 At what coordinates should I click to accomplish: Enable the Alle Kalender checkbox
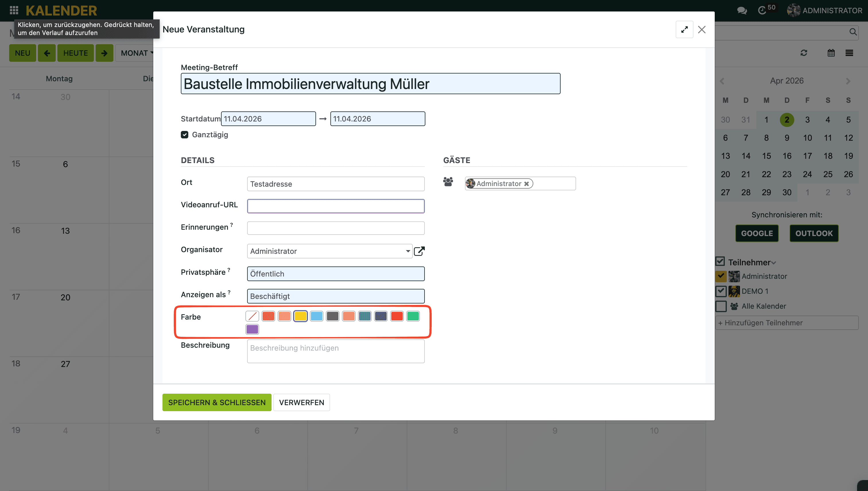tap(721, 306)
